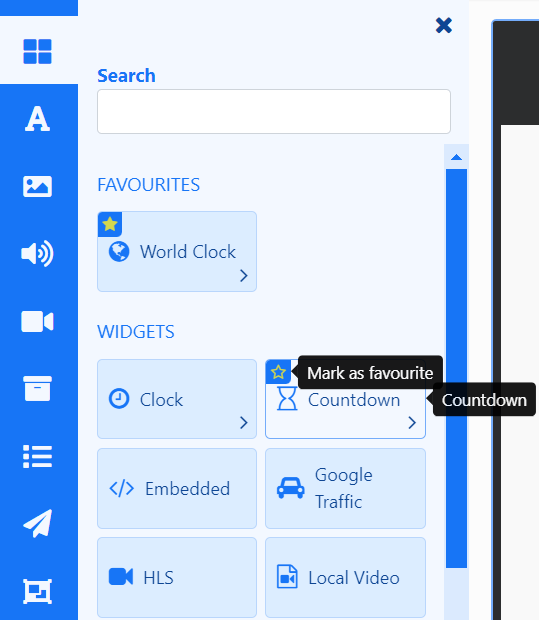Screen dimensions: 539x620
Task: Open the paper plane tab in sidebar
Action: coord(38,524)
